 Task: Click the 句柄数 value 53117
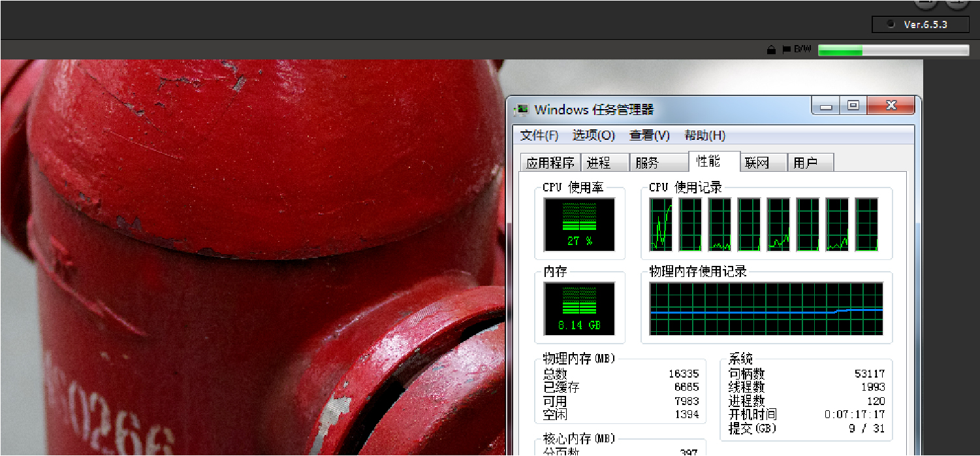[x=870, y=374]
